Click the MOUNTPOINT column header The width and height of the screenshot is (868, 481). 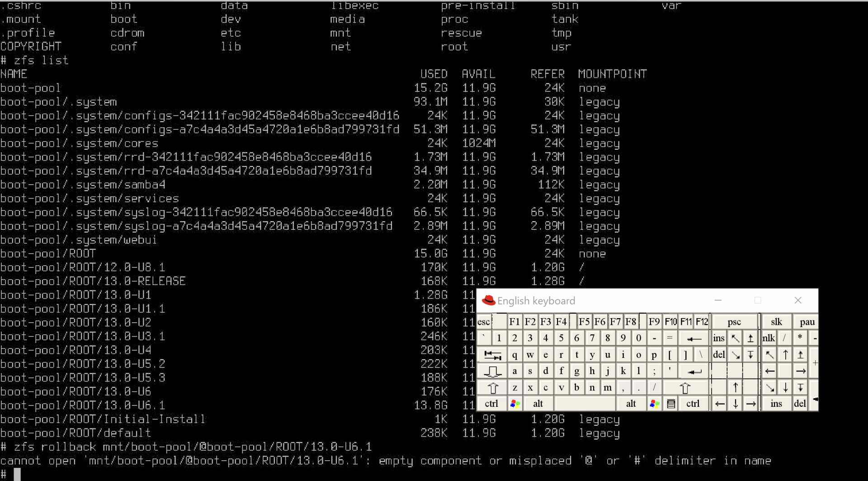pyautogui.click(x=613, y=74)
